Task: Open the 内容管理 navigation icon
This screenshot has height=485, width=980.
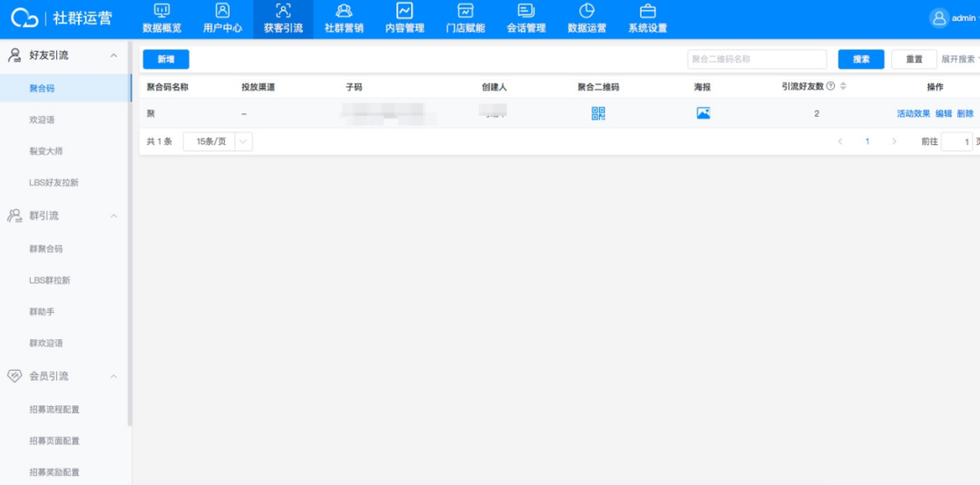Action: 405,11
